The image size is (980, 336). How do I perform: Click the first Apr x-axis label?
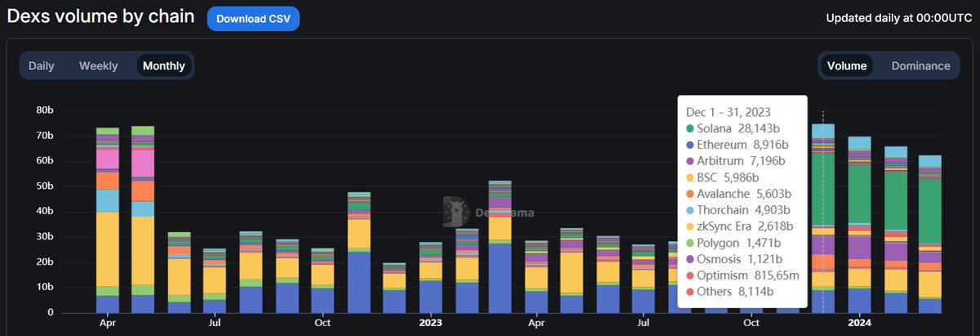[108, 323]
